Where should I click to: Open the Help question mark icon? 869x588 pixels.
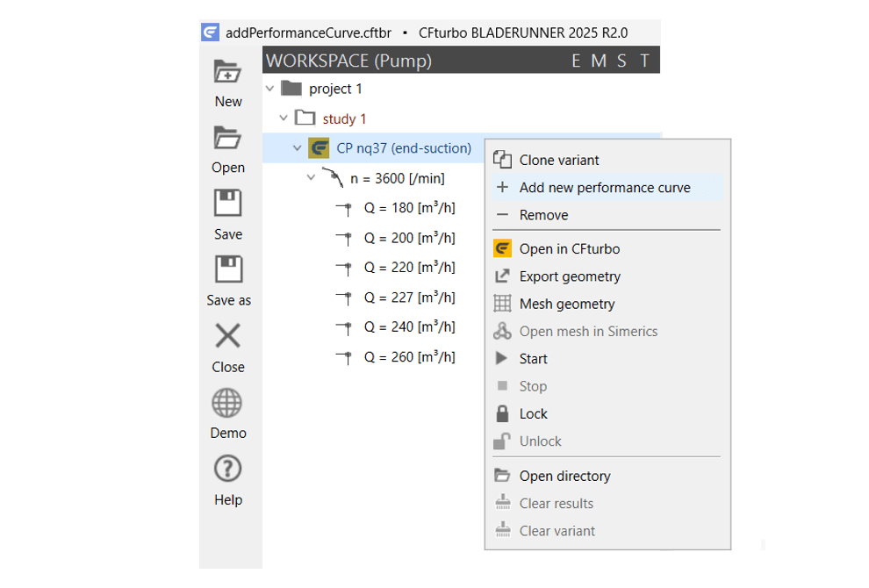[x=227, y=469]
